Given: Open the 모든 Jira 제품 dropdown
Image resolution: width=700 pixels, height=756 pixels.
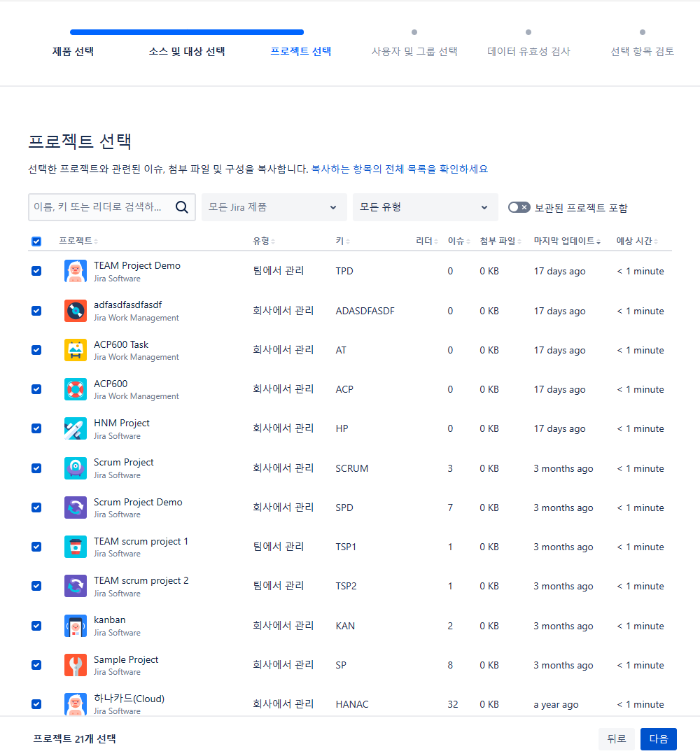Looking at the screenshot, I should (x=274, y=207).
